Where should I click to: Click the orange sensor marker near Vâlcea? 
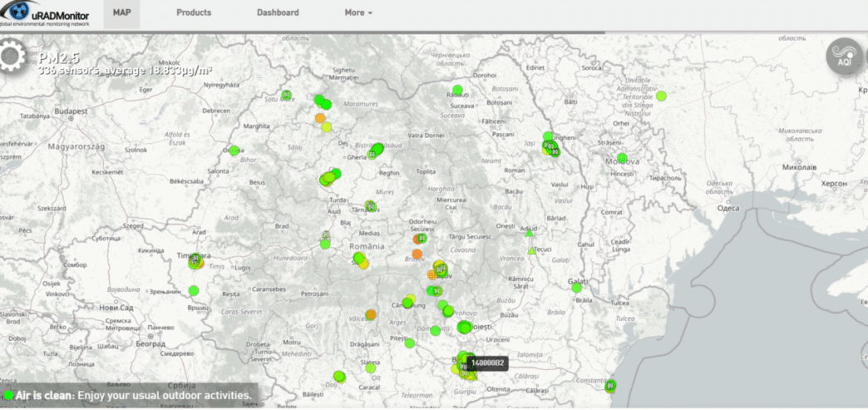click(x=371, y=314)
